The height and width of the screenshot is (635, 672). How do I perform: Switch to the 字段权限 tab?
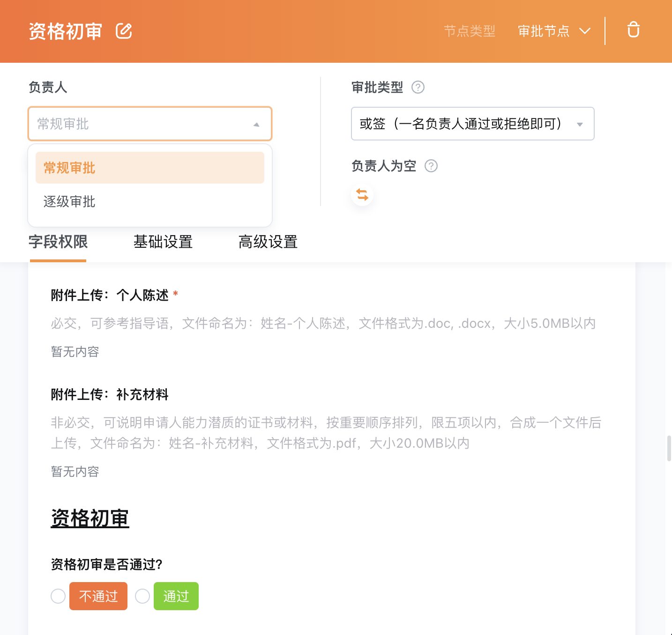[58, 242]
